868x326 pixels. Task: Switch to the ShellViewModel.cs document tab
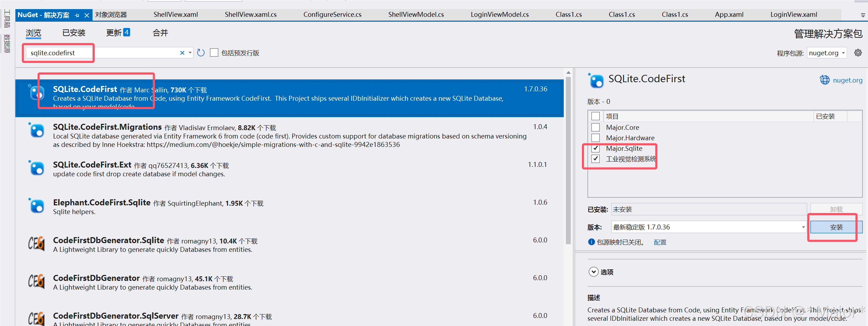pos(416,14)
